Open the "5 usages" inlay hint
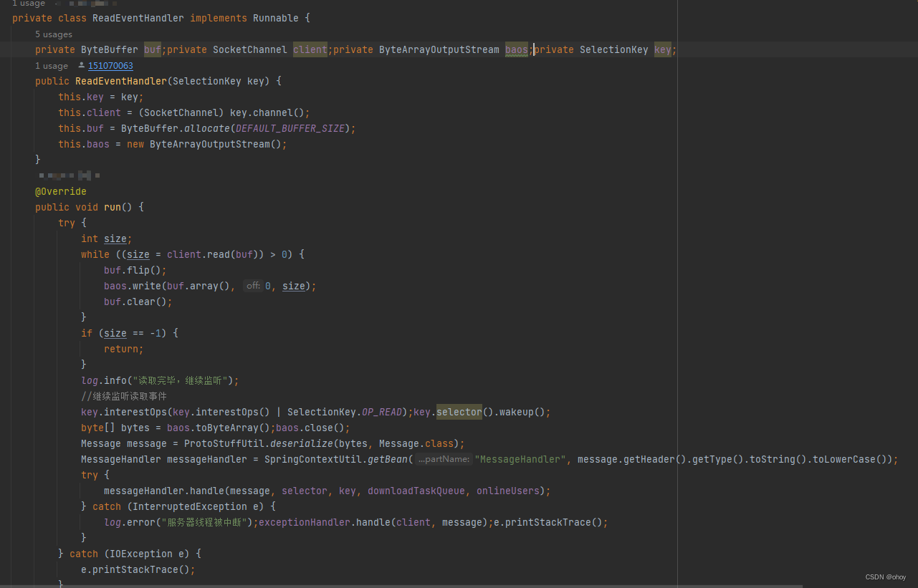This screenshot has height=588, width=918. (x=54, y=34)
